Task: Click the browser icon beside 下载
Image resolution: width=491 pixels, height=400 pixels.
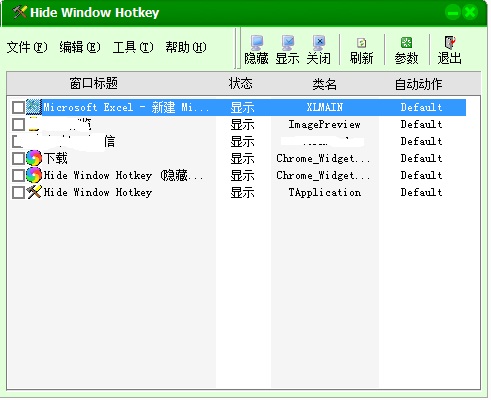Action: click(34, 158)
